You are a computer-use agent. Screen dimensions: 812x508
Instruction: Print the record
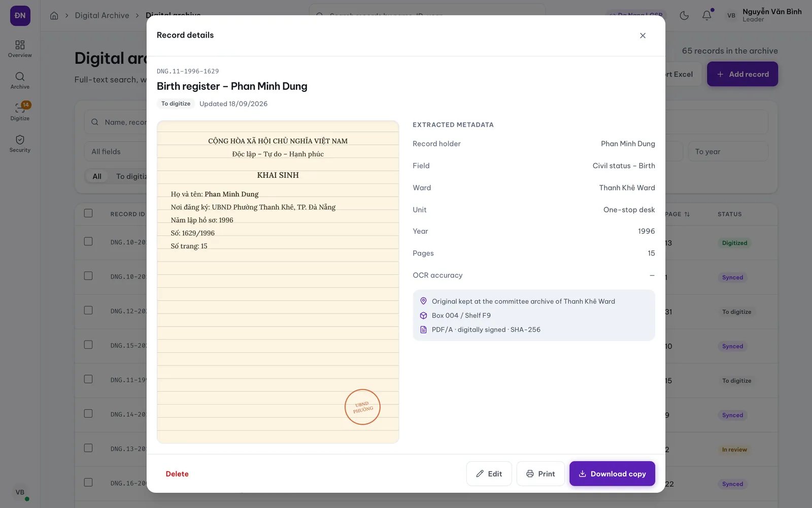pyautogui.click(x=540, y=473)
